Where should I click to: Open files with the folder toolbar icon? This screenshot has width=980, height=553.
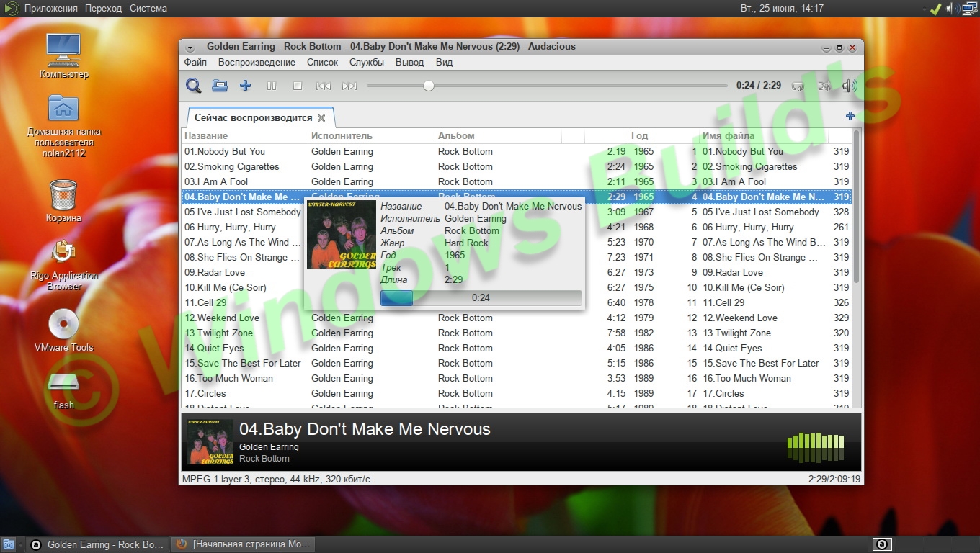tap(220, 86)
